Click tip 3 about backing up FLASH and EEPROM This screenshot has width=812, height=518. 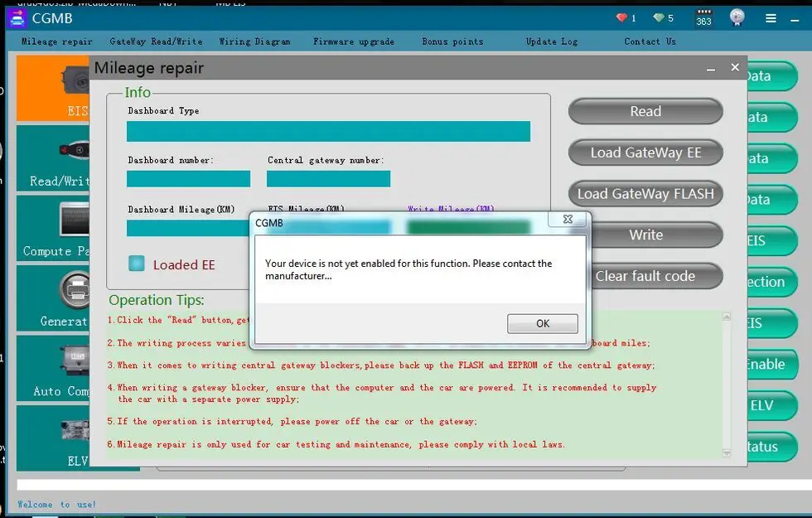click(381, 366)
